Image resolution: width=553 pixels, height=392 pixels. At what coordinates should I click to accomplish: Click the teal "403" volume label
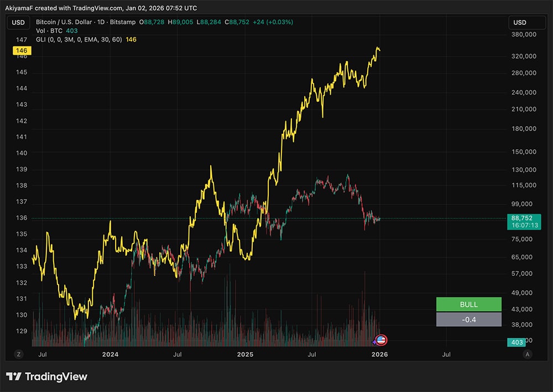click(x=516, y=342)
